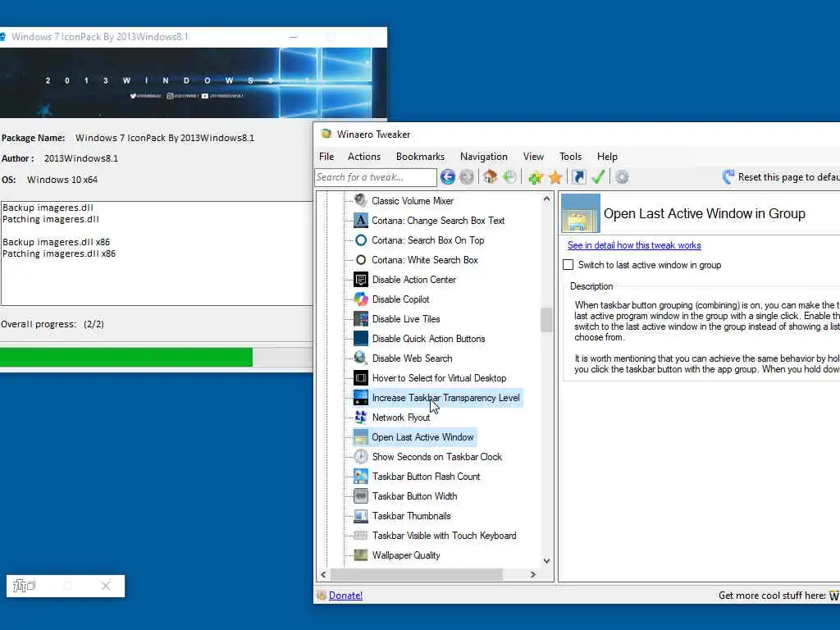840x630 pixels.
Task: Close the small window at bottom left
Action: [x=106, y=586]
